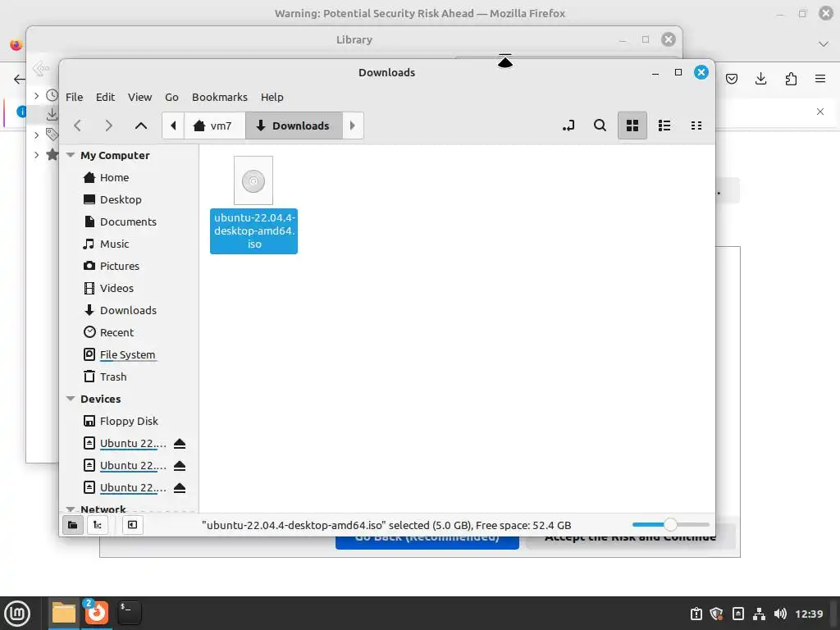Screen dimensions: 840x630
Task: Open the network tray icon
Action: [759, 614]
